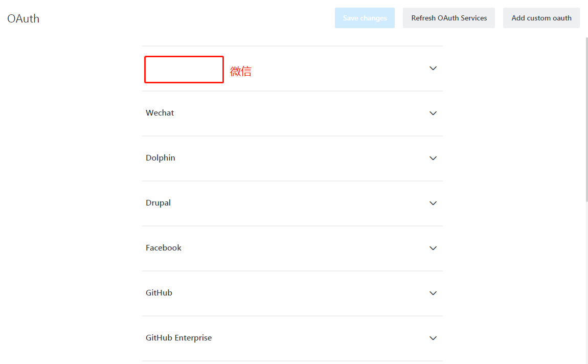
Task: Expand the 微信 OAuth section
Action: 433,68
